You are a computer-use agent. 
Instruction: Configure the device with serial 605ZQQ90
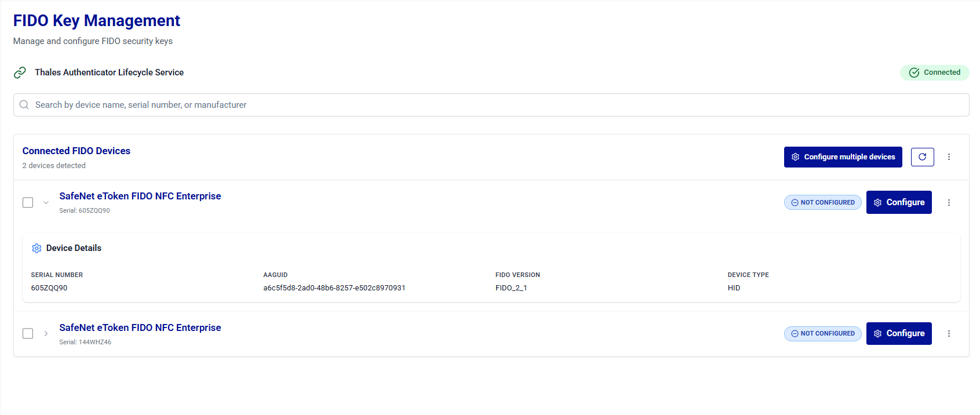click(x=899, y=202)
